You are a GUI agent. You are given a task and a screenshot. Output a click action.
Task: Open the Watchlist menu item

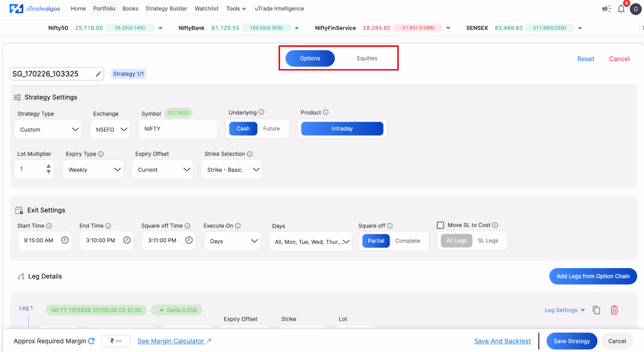click(206, 9)
